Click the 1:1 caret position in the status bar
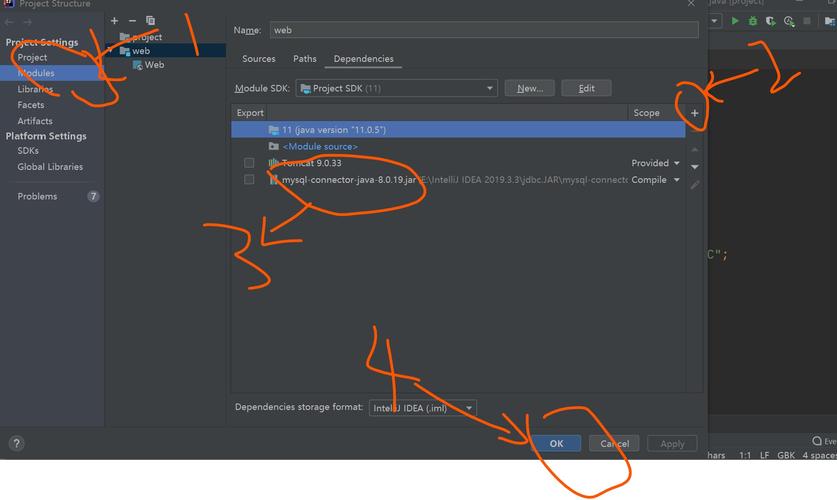This screenshot has height=500, width=837. click(x=745, y=455)
